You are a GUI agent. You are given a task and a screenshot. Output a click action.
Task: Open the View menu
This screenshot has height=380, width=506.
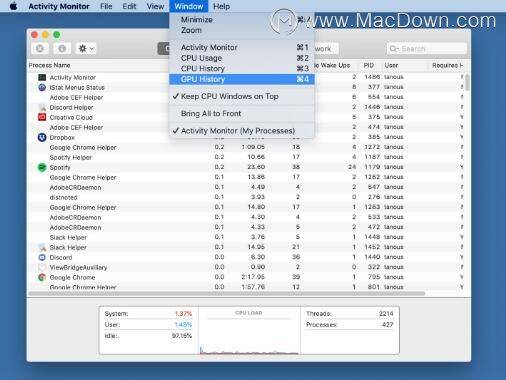pos(155,6)
